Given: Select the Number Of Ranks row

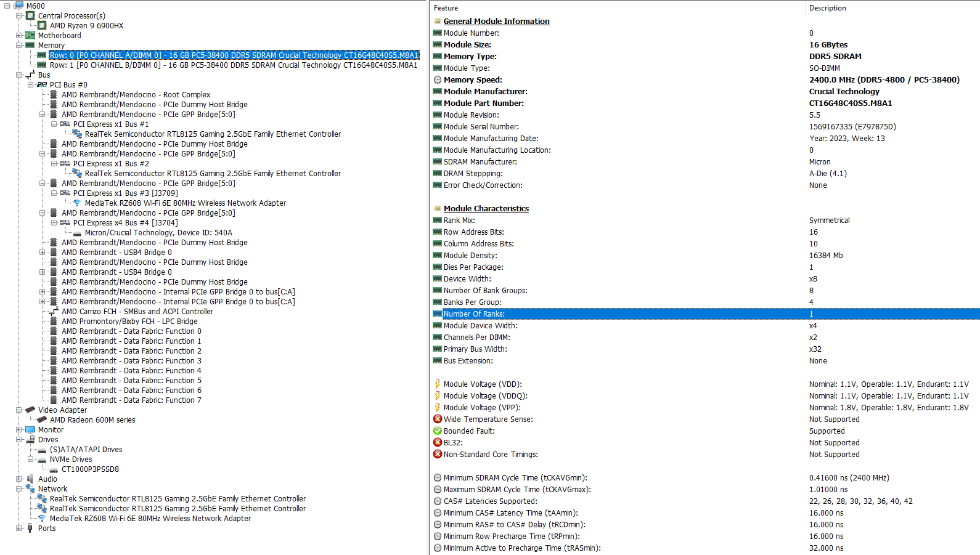Looking at the screenshot, I should click(706, 314).
